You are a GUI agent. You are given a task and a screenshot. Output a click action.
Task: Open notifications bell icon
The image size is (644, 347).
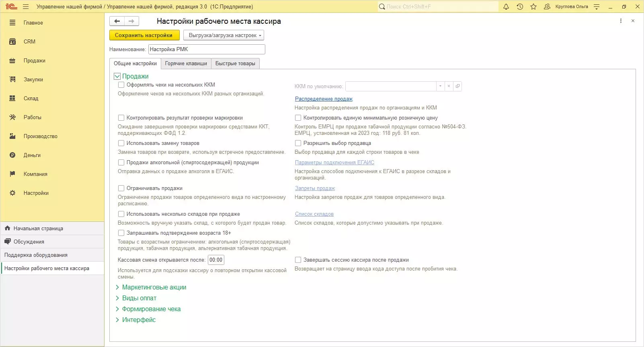point(506,6)
